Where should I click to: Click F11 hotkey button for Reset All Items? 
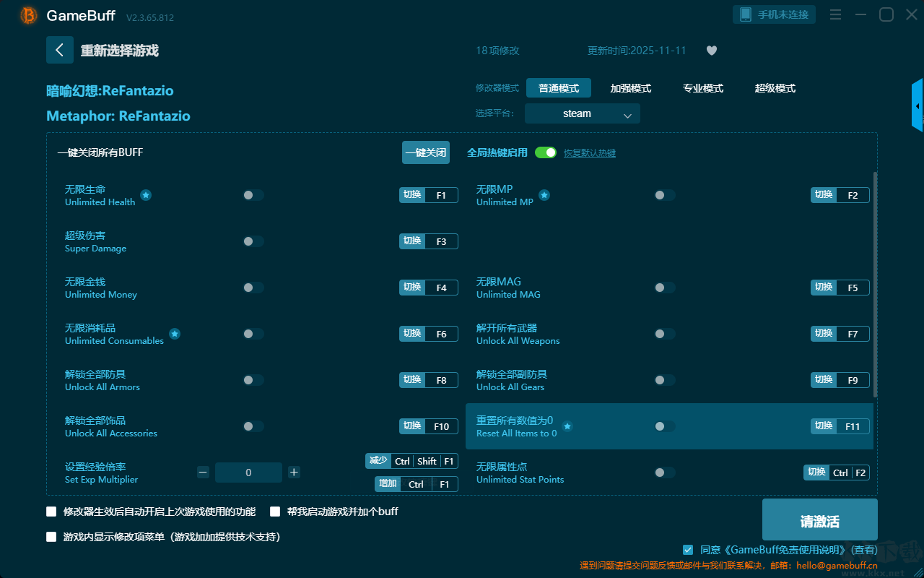(x=840, y=426)
